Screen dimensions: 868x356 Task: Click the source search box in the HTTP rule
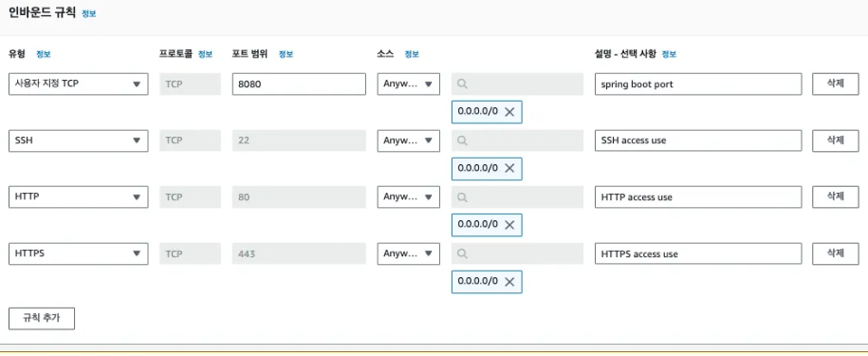point(517,197)
